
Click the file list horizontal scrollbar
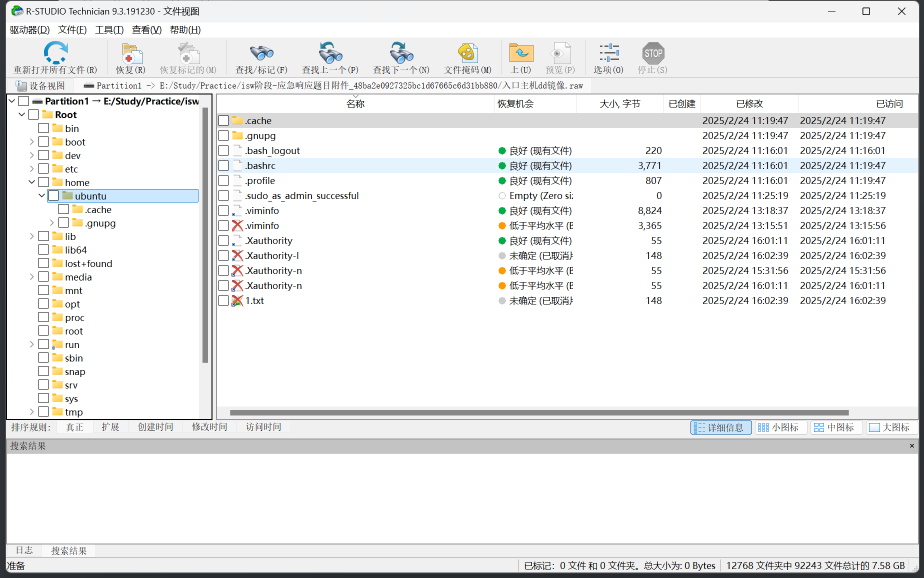point(539,413)
